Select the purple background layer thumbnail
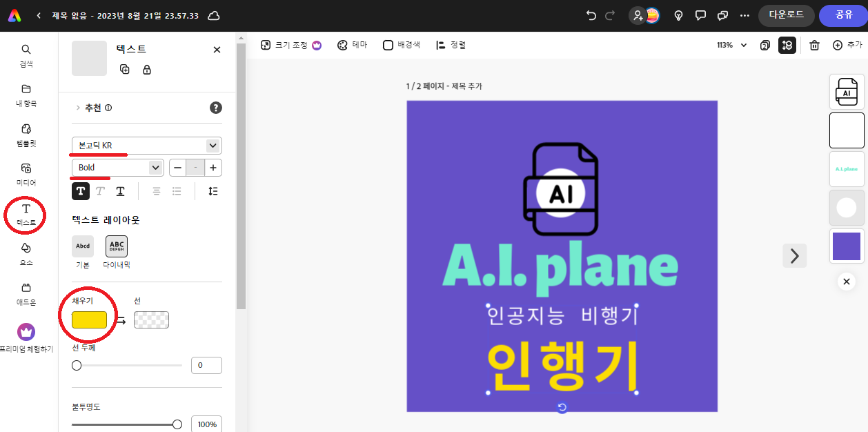The width and height of the screenshot is (868, 432). point(846,246)
